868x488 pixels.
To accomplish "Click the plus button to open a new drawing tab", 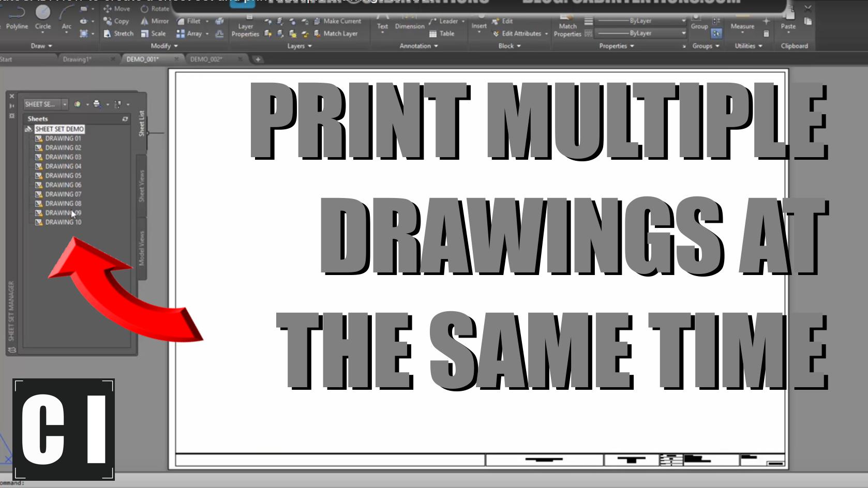I will point(258,59).
